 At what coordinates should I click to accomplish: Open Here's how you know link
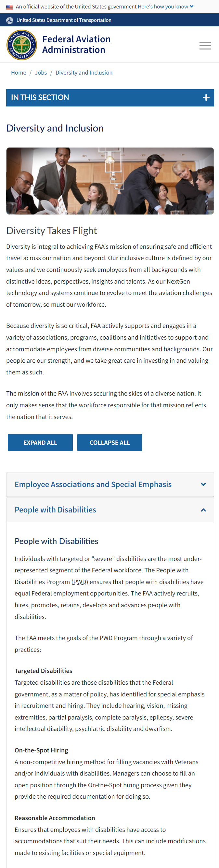[163, 7]
